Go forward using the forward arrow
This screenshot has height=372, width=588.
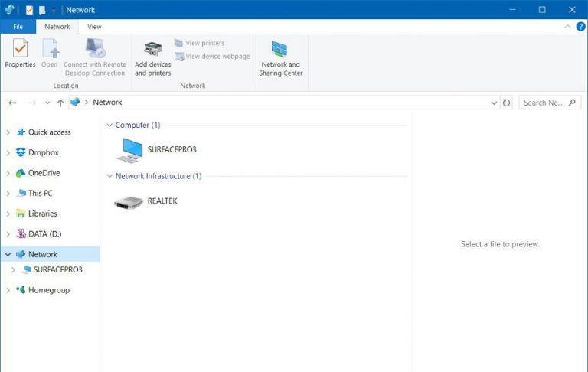(32, 103)
